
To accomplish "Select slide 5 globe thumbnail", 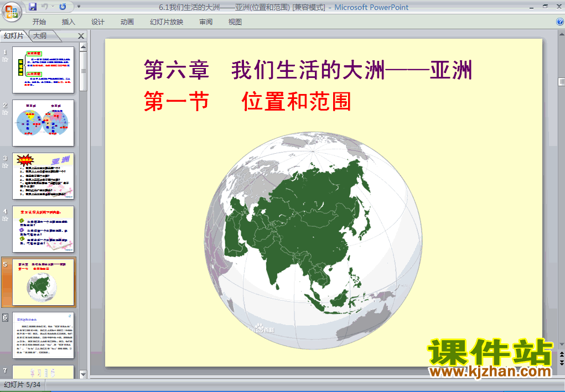I will pos(43,282).
